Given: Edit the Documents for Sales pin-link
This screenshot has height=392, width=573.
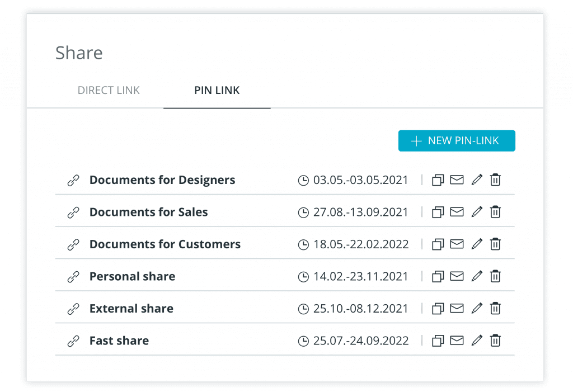Looking at the screenshot, I should tap(477, 212).
